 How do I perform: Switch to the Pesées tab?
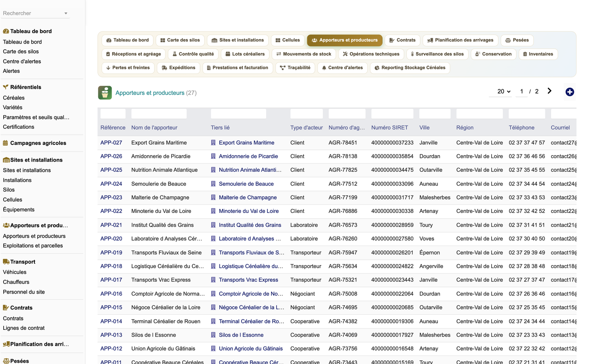(517, 40)
